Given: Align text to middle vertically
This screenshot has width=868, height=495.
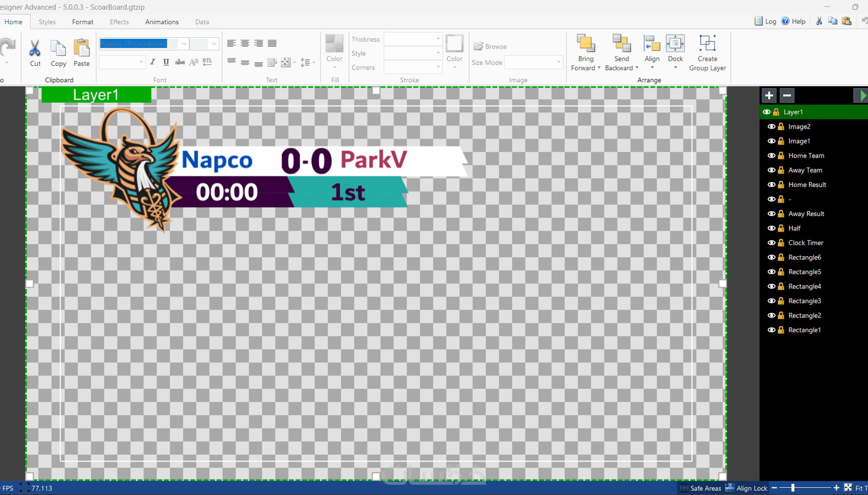Looking at the screenshot, I should pos(245,62).
